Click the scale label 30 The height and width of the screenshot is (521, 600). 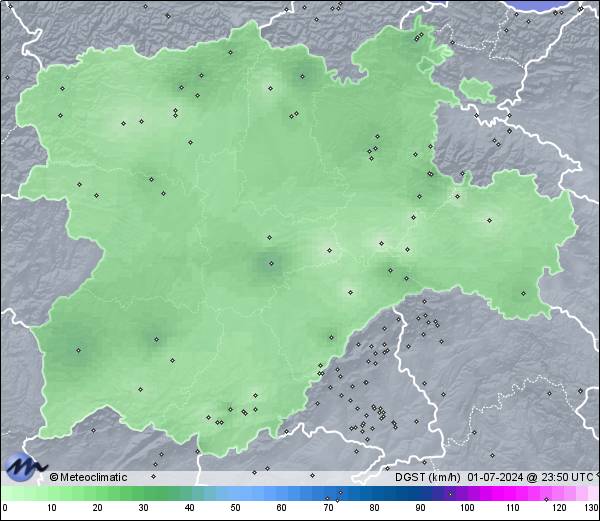(143, 508)
